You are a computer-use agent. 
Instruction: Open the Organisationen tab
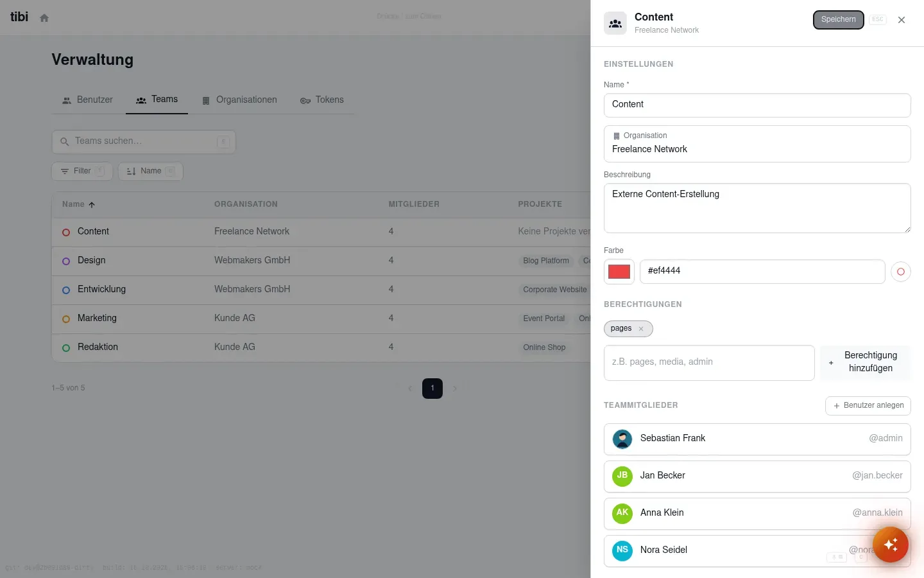[x=239, y=100]
